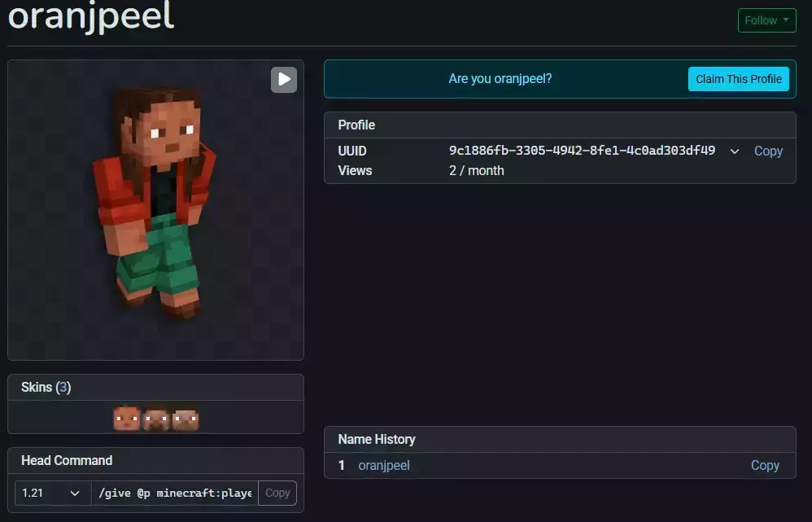Image resolution: width=812 pixels, height=522 pixels.
Task: Open the oranjpeel name history link
Action: [x=384, y=465]
